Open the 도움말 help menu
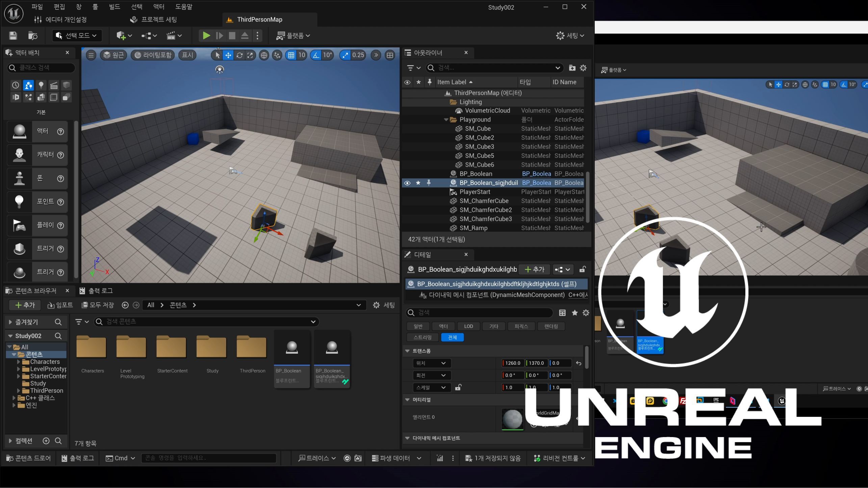 click(x=184, y=7)
